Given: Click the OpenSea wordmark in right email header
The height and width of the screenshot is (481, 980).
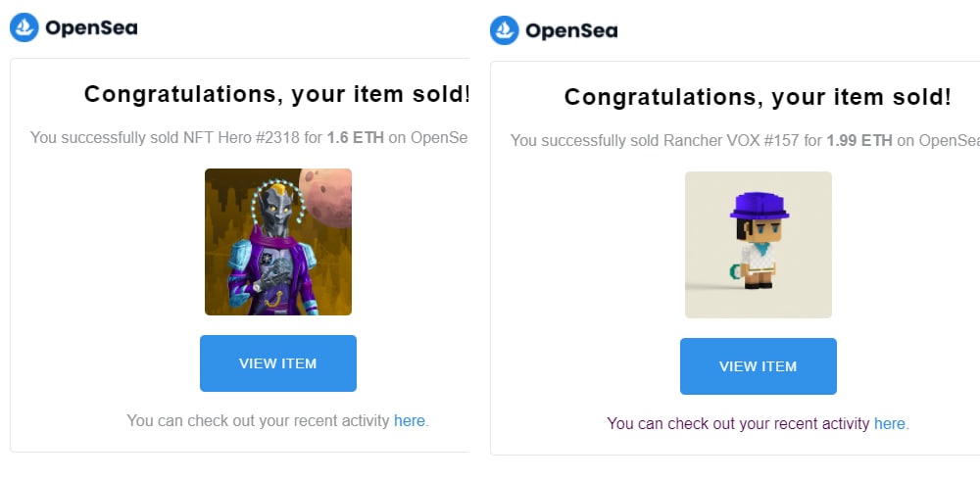Looking at the screenshot, I should click(571, 30).
